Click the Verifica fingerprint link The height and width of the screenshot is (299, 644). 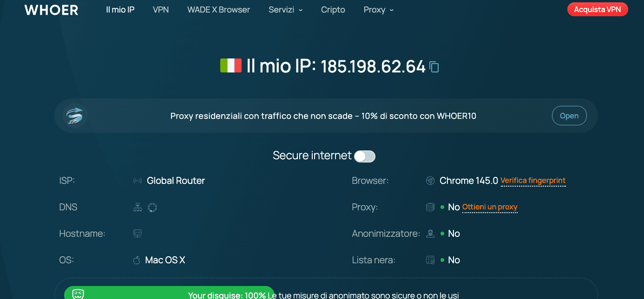click(533, 181)
